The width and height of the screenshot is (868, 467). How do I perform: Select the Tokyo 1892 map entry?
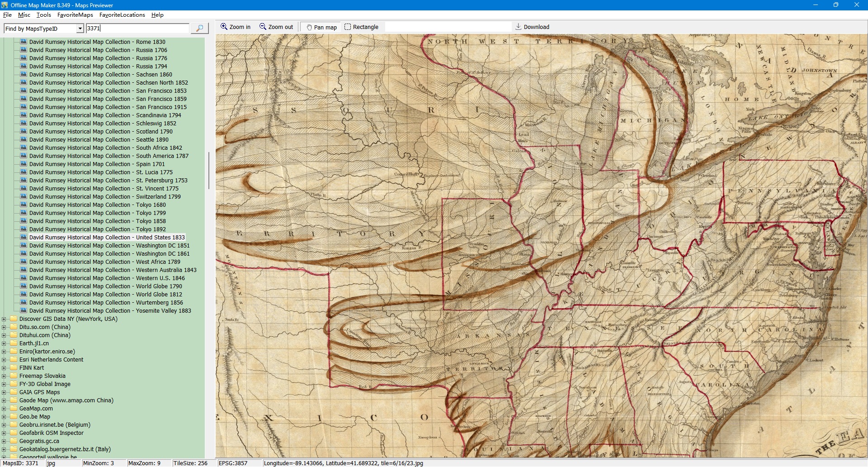tap(97, 229)
